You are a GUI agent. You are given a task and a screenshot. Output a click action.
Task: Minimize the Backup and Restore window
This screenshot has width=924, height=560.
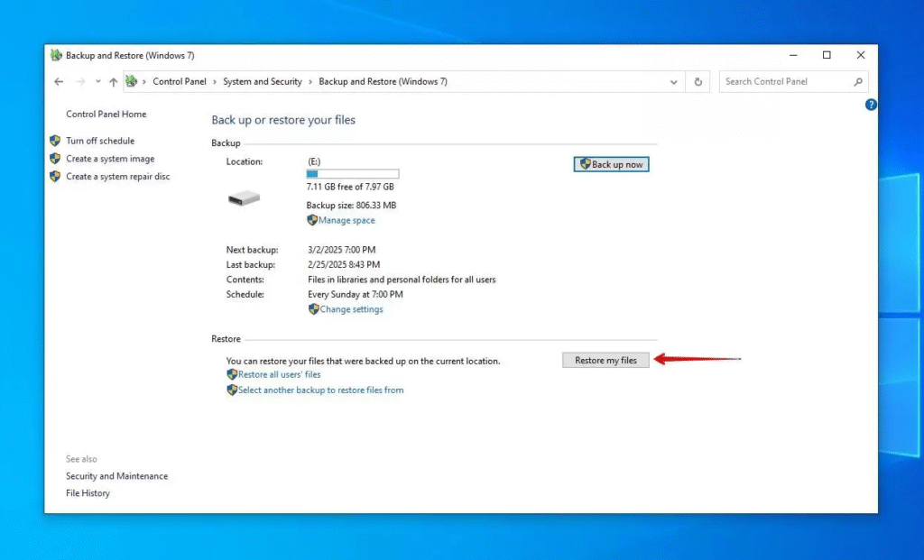(x=793, y=55)
